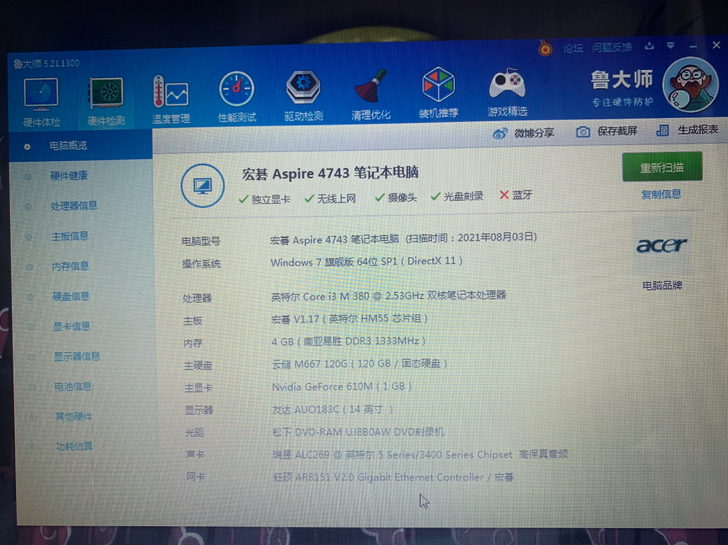Click 复制信息 copy info link
The height and width of the screenshot is (545, 728).
(x=661, y=195)
